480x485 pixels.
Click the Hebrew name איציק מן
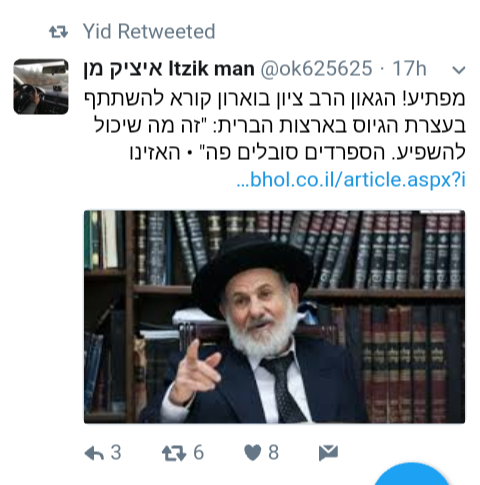tap(123, 69)
